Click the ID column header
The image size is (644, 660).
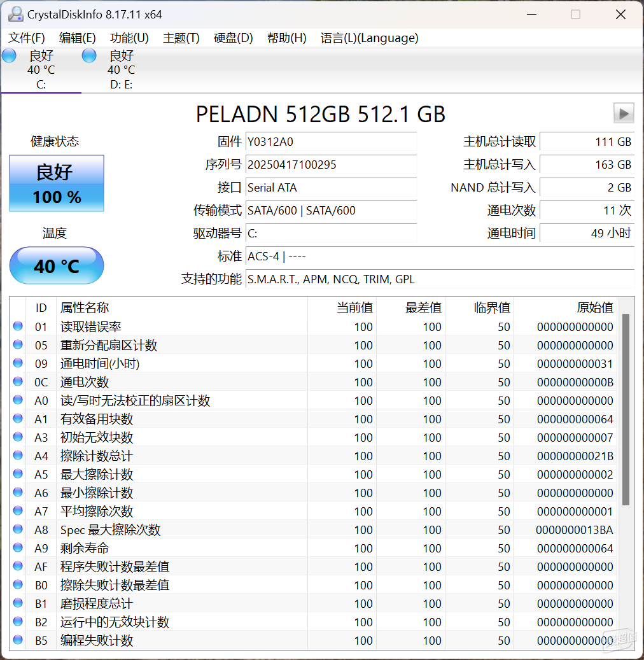pyautogui.click(x=41, y=307)
